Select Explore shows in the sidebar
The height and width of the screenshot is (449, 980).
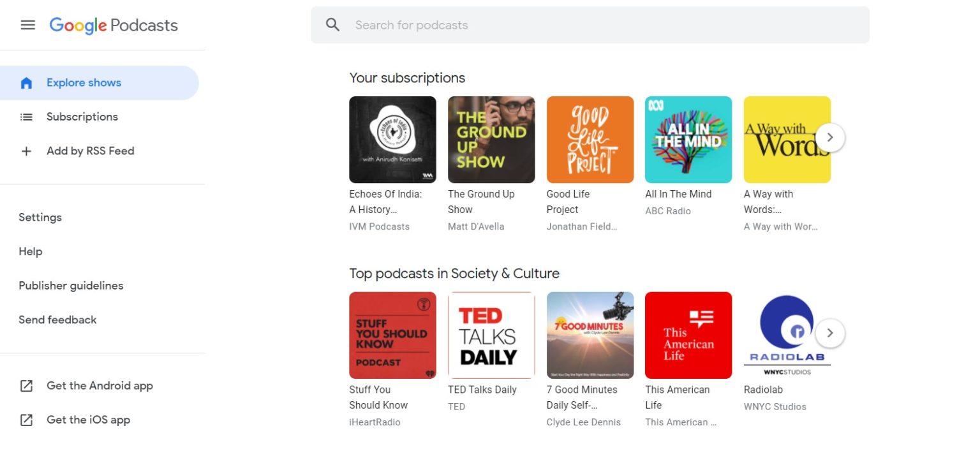84,82
